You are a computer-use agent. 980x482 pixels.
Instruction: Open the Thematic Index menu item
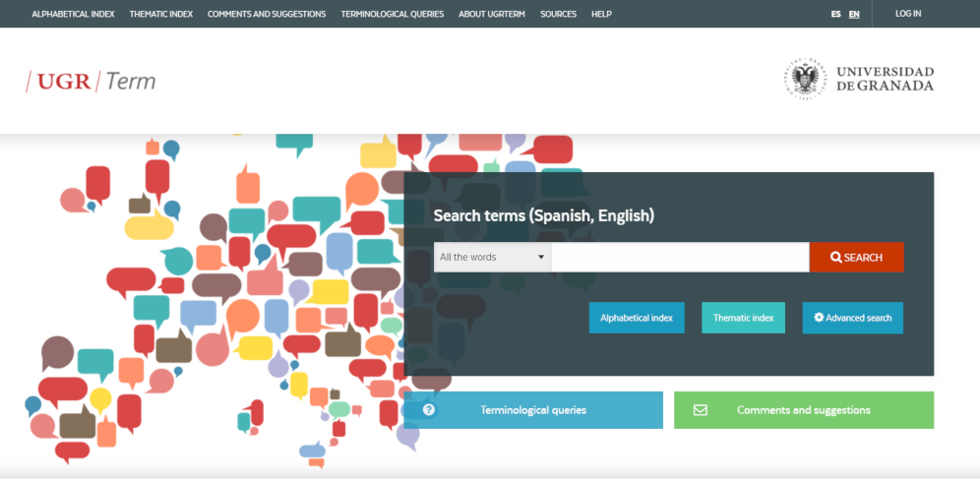pyautogui.click(x=161, y=14)
